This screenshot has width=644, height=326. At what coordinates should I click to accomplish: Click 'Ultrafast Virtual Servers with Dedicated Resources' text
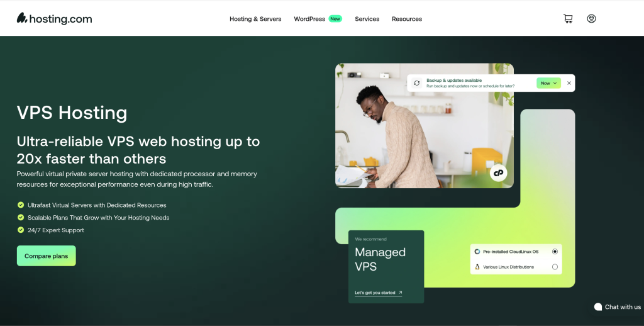(x=97, y=205)
